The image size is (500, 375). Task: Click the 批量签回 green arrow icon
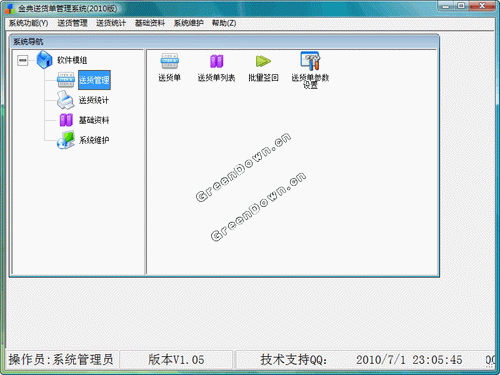click(x=263, y=61)
